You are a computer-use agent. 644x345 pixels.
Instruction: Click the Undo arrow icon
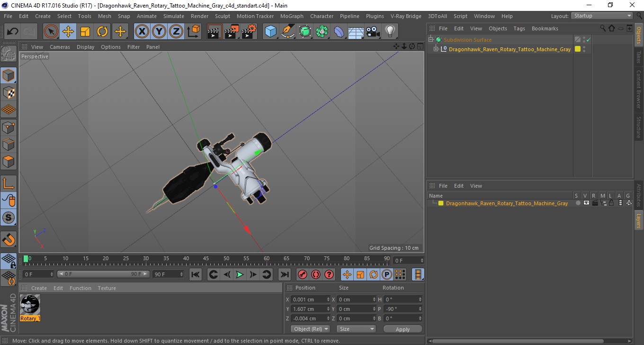[x=13, y=32]
